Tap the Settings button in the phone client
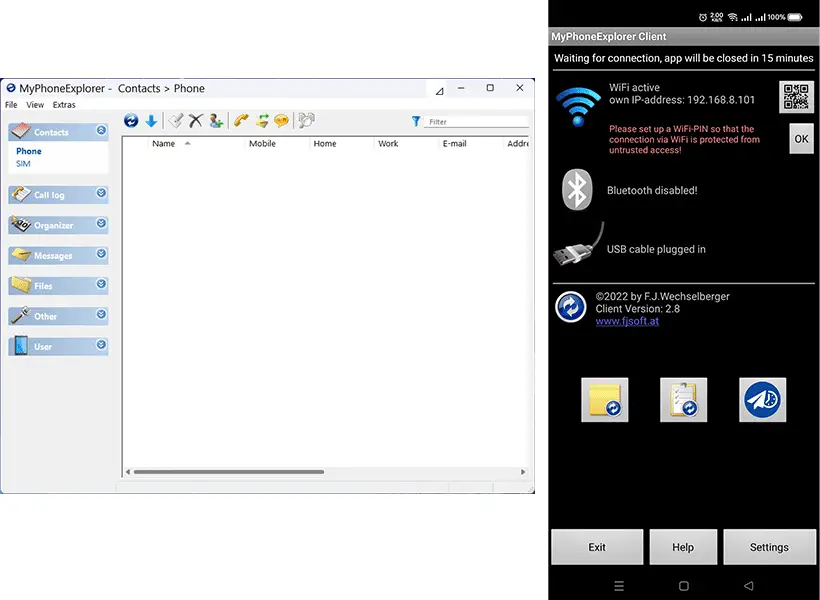Viewport: 820px width, 600px height. tap(769, 547)
